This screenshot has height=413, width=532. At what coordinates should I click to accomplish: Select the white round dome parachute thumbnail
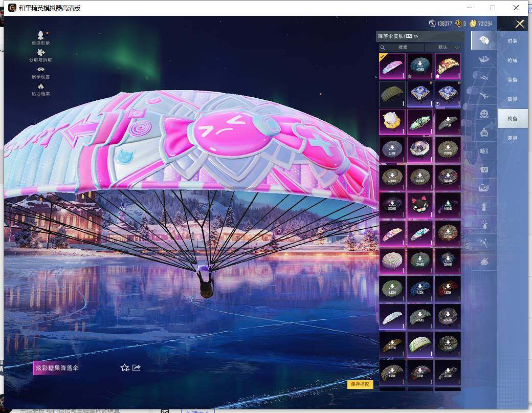[392, 261]
